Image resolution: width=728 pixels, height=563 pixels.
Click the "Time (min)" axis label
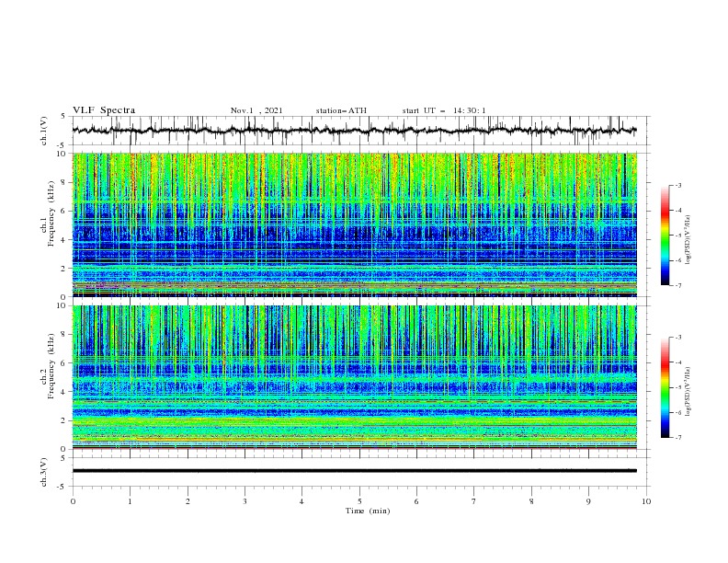coord(368,511)
